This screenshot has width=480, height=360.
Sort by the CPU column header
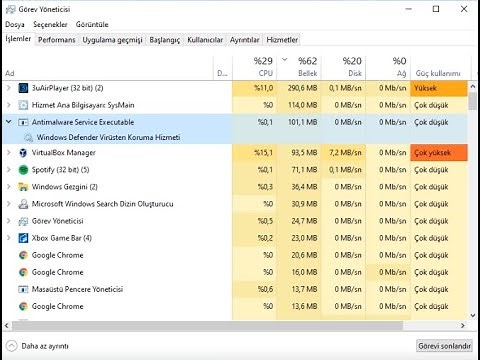click(x=255, y=67)
